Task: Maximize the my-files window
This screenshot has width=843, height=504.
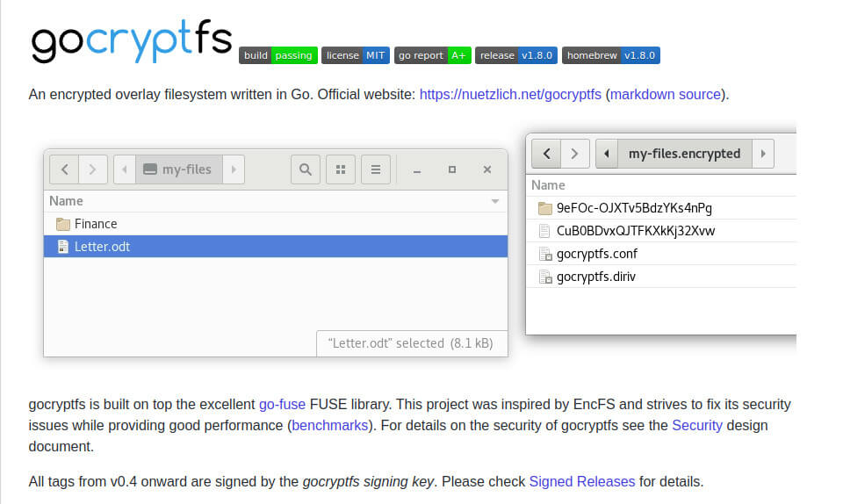Action: coord(452,169)
